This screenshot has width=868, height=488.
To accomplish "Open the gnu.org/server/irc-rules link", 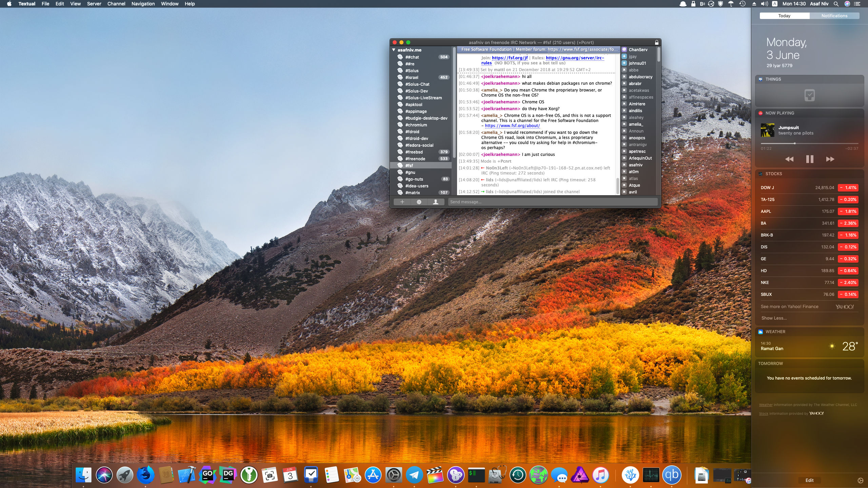I will [575, 58].
